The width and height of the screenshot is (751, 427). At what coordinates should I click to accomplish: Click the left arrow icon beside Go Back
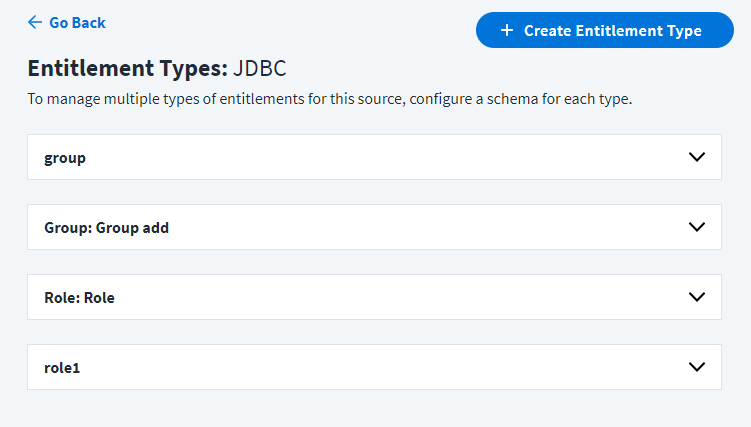point(35,22)
